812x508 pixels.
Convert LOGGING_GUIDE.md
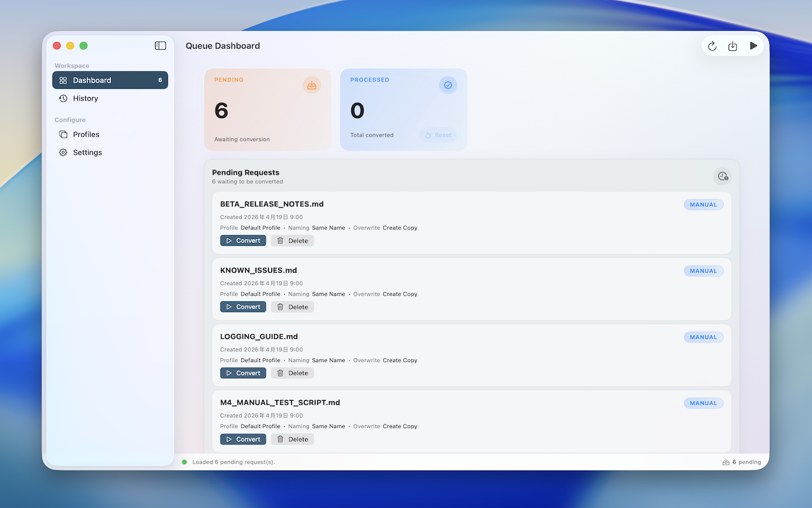point(243,373)
